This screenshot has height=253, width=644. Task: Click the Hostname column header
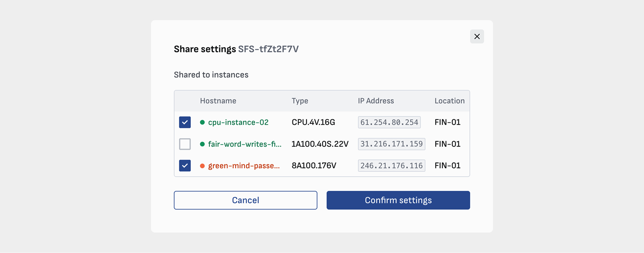click(x=218, y=101)
